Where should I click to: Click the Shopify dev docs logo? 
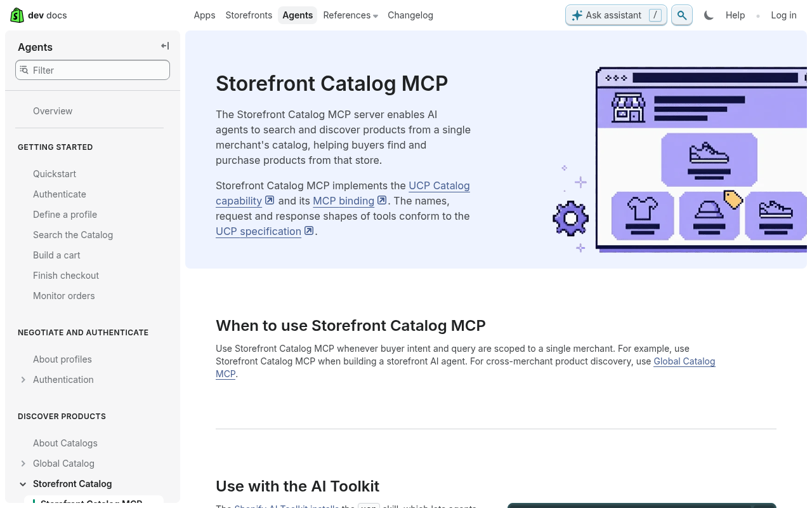39,15
